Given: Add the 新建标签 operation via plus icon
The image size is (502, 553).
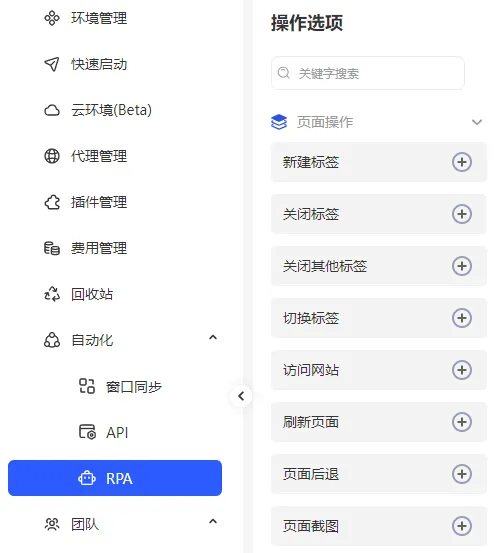Looking at the screenshot, I should tap(462, 162).
